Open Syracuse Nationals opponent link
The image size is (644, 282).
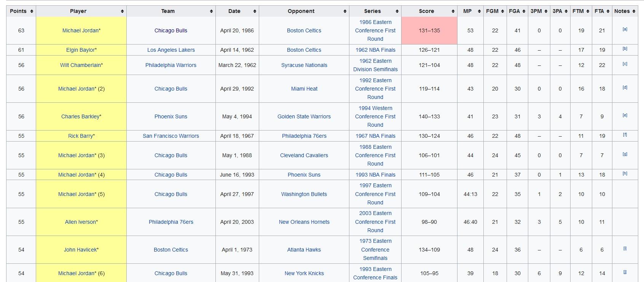pyautogui.click(x=304, y=65)
